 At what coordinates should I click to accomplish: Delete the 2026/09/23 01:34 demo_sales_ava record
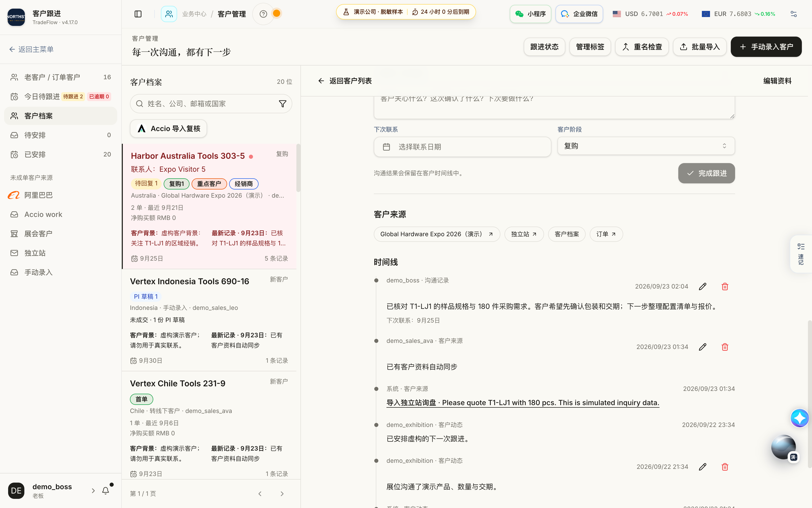point(725,347)
